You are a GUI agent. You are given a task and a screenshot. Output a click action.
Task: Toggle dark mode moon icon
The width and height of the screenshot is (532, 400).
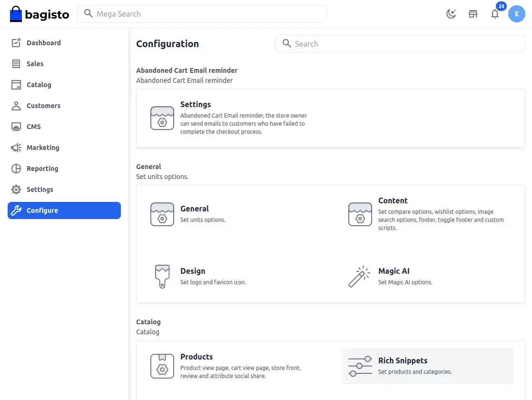(451, 14)
